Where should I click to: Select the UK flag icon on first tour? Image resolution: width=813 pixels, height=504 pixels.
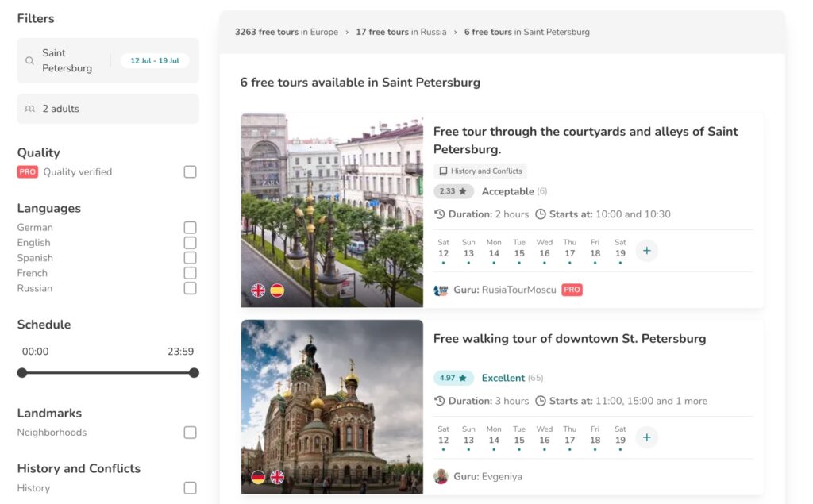coord(256,290)
